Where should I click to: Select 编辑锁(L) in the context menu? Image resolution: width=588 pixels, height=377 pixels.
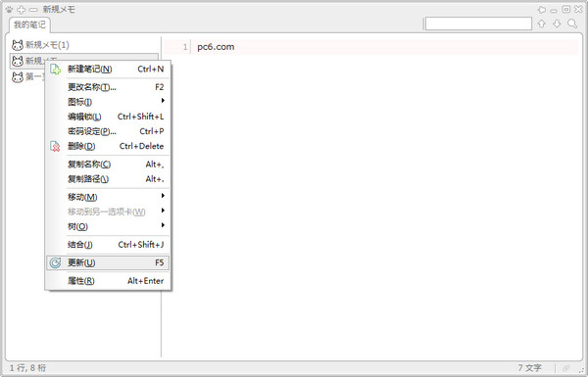point(108,117)
